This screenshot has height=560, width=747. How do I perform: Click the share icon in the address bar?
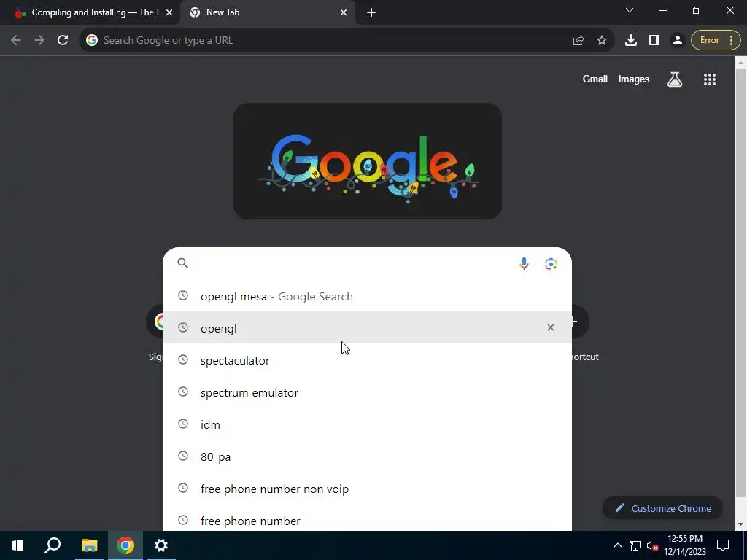578,41
